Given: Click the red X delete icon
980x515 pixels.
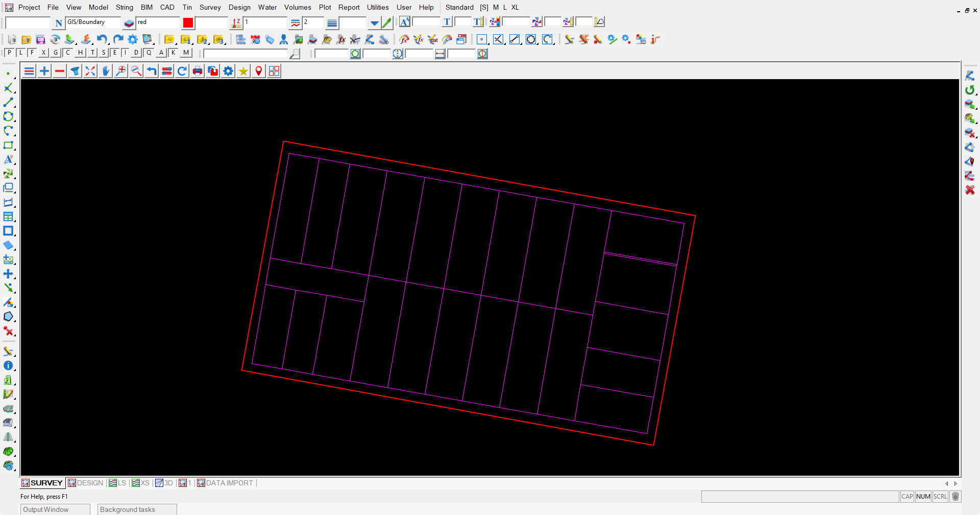Looking at the screenshot, I should [x=970, y=190].
